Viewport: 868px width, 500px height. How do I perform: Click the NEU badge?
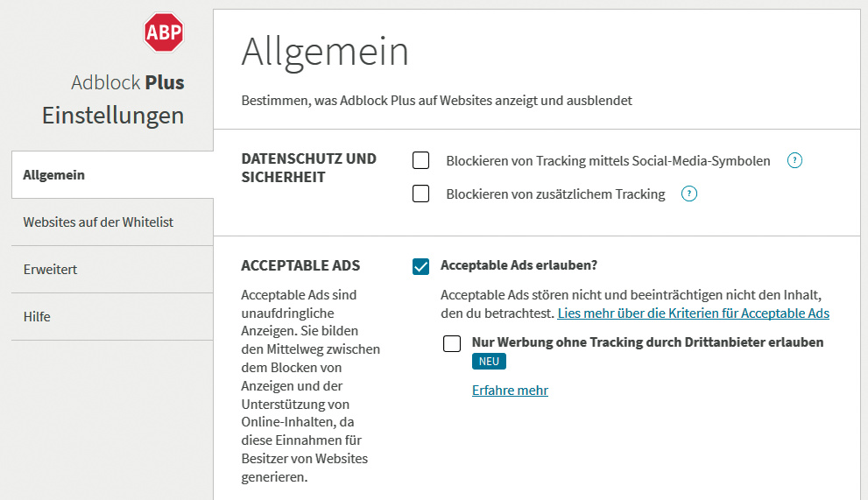point(489,362)
